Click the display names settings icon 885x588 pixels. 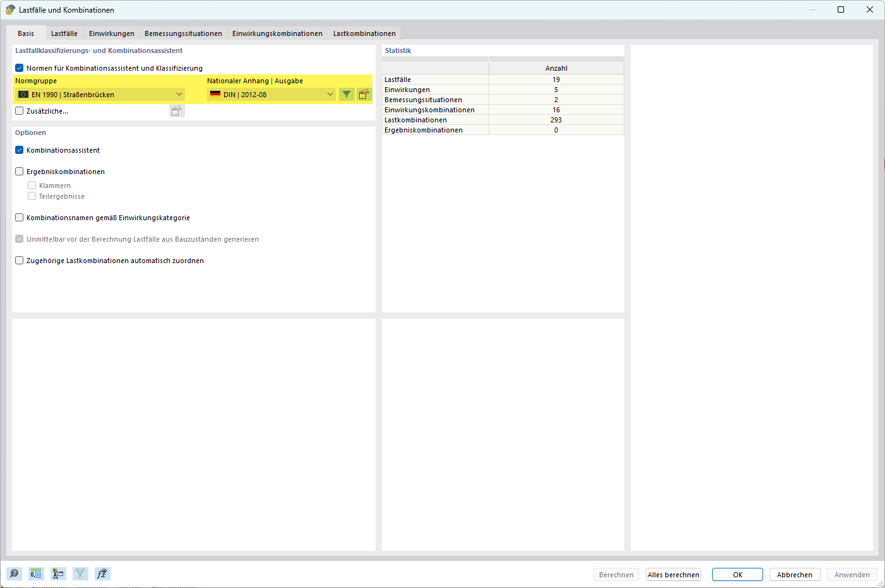point(58,573)
